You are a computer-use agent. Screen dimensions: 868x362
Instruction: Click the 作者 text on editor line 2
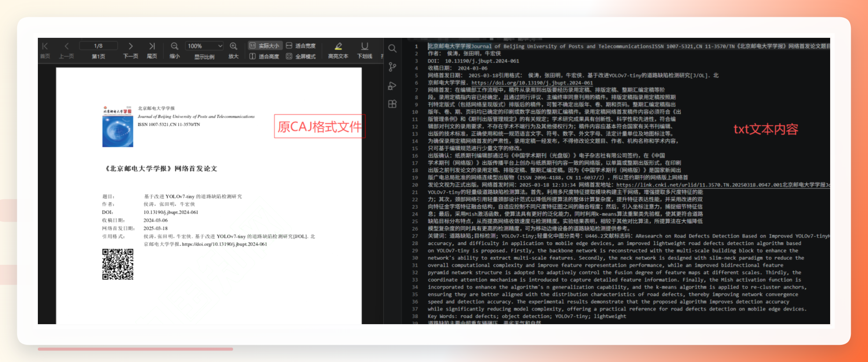(x=434, y=54)
